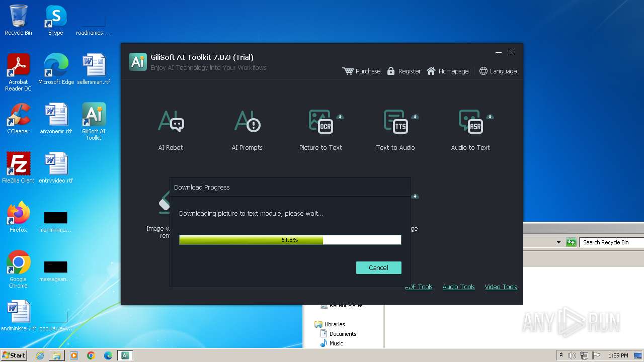Select the anyonemr.rtf desktop file
This screenshot has height=362, width=644.
point(56,119)
